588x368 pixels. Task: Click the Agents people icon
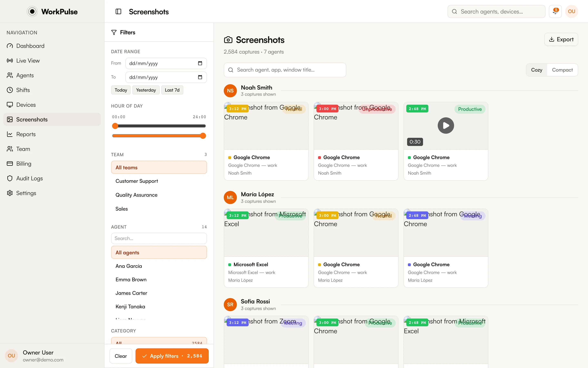[x=10, y=75]
